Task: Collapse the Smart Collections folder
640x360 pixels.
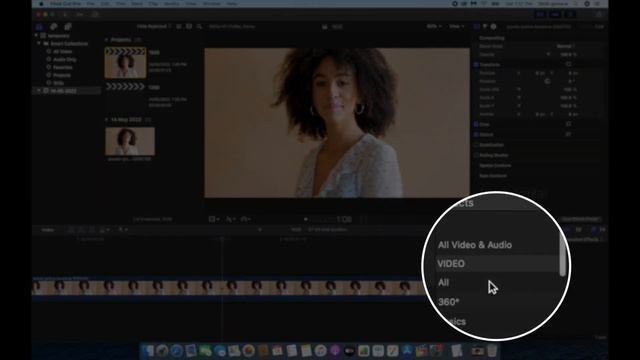Action: [39, 43]
